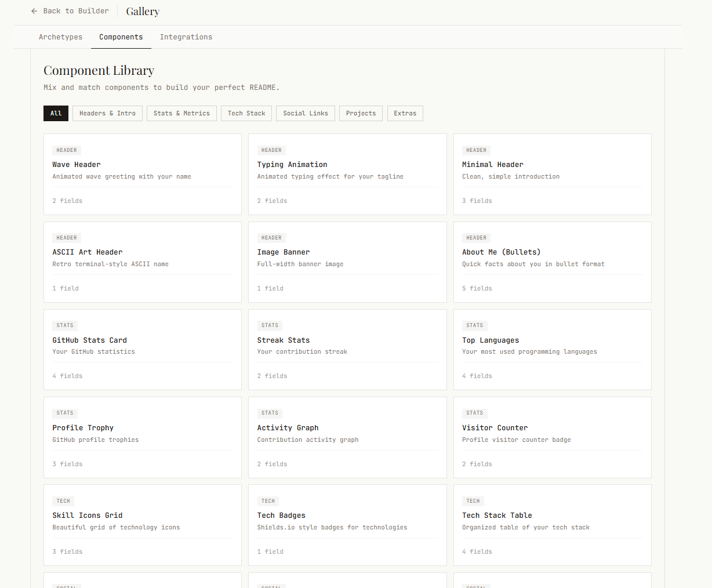Switch to the Archetypes tab
This screenshot has width=712, height=588.
[x=60, y=37]
